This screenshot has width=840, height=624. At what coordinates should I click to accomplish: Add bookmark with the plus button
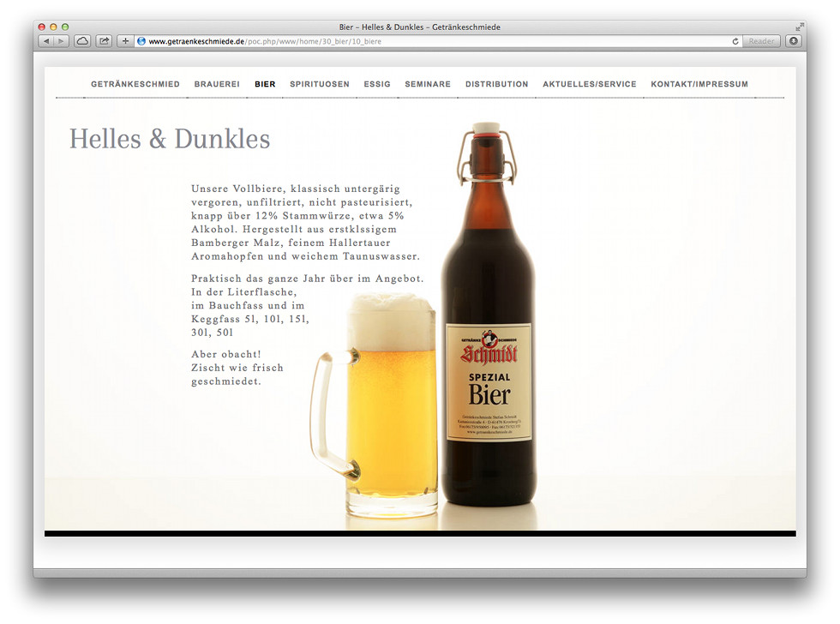pos(125,40)
